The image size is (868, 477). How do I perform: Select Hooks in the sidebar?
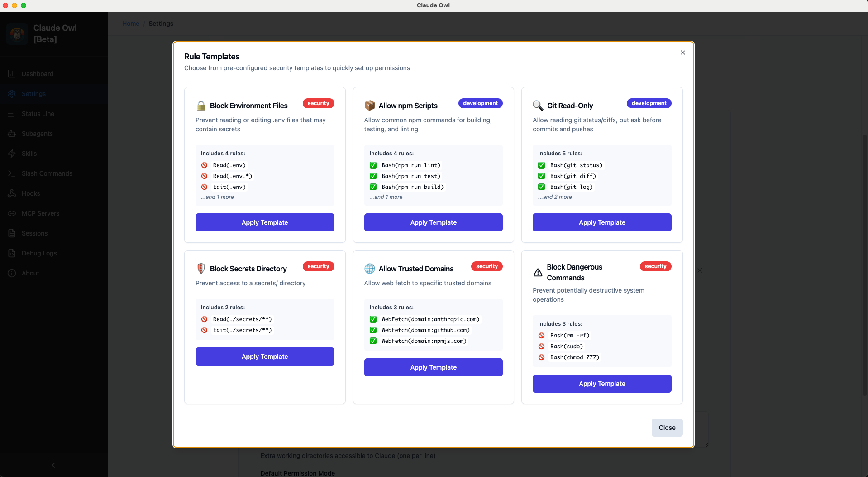[31, 193]
